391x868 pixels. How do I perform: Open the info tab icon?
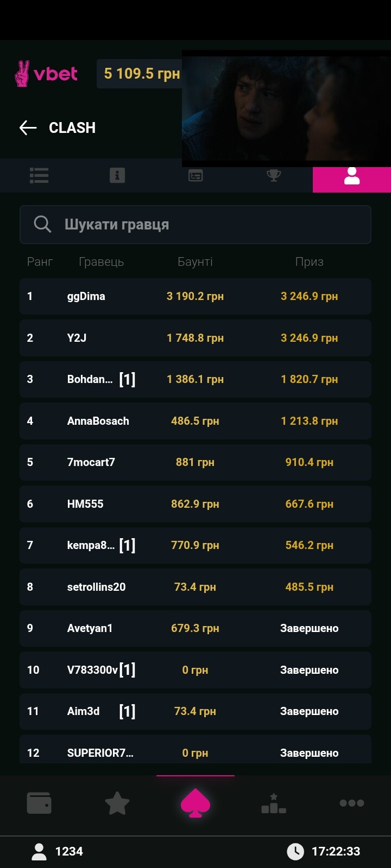tap(117, 176)
